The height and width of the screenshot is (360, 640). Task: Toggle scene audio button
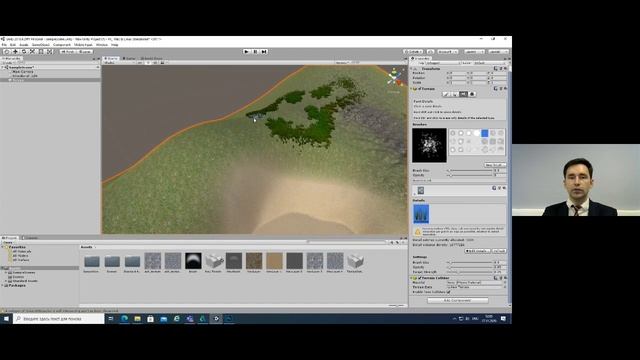click(155, 63)
